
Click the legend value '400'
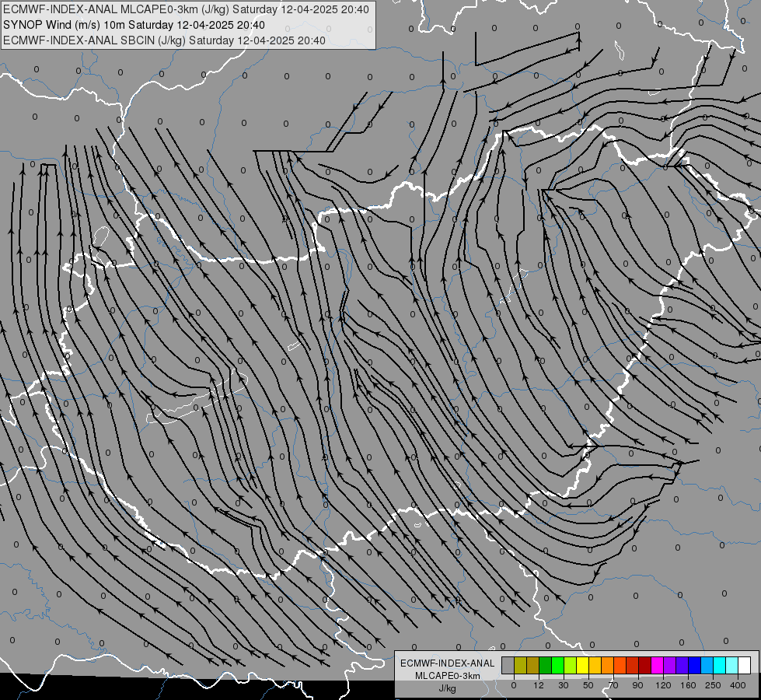tap(738, 685)
